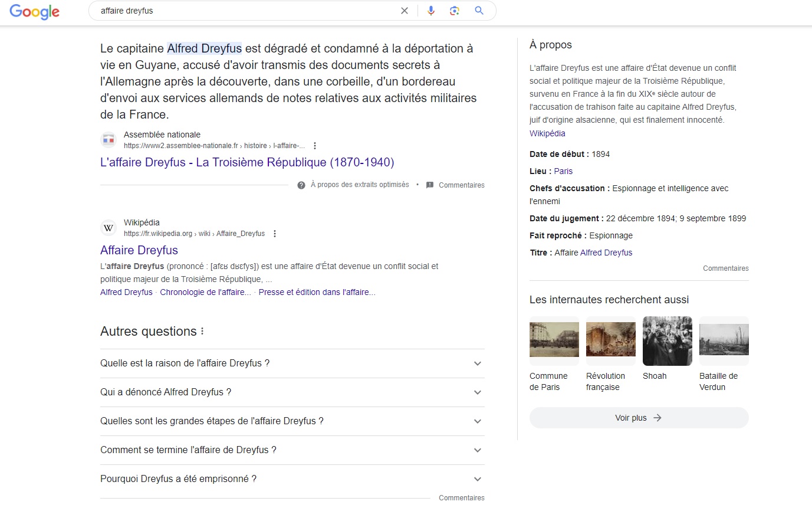812x508 pixels.
Task: Clear the search box with the X icon
Action: tap(405, 11)
